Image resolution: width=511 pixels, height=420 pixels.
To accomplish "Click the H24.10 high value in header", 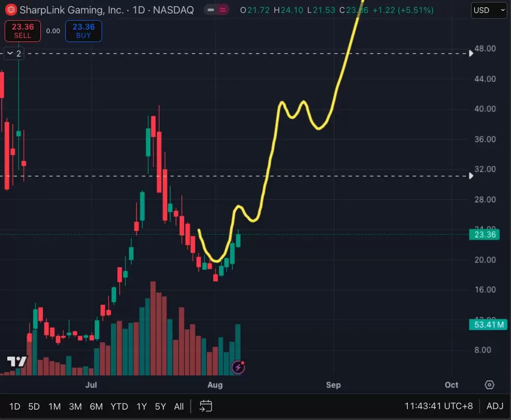I will (289, 10).
